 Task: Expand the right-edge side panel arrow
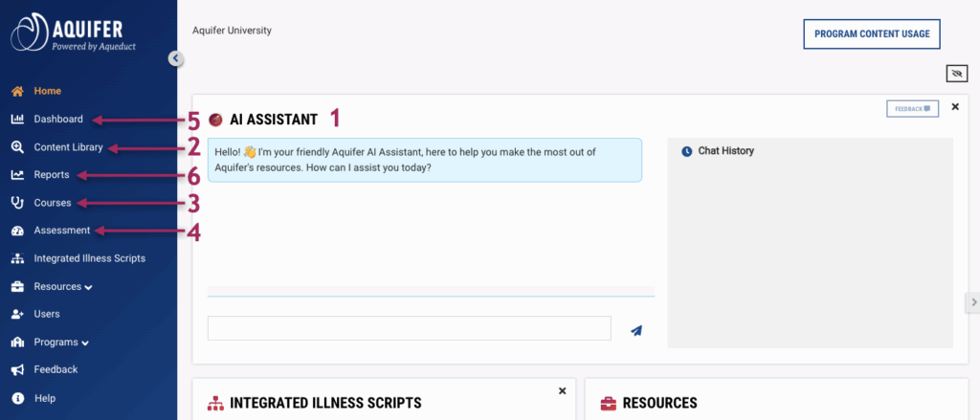pos(972,302)
